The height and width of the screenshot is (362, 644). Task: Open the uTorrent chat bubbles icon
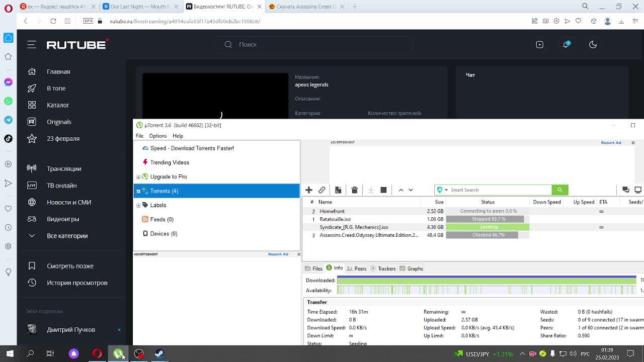click(626, 190)
